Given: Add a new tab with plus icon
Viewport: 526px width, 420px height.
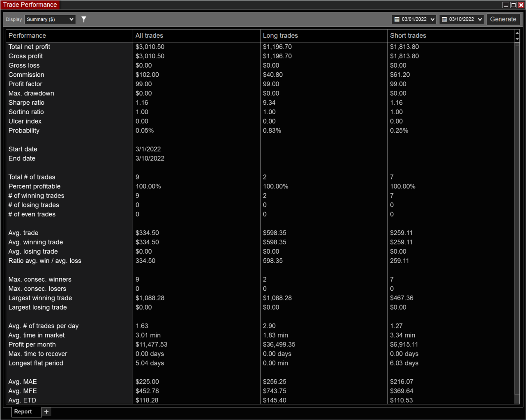Looking at the screenshot, I should coord(46,411).
